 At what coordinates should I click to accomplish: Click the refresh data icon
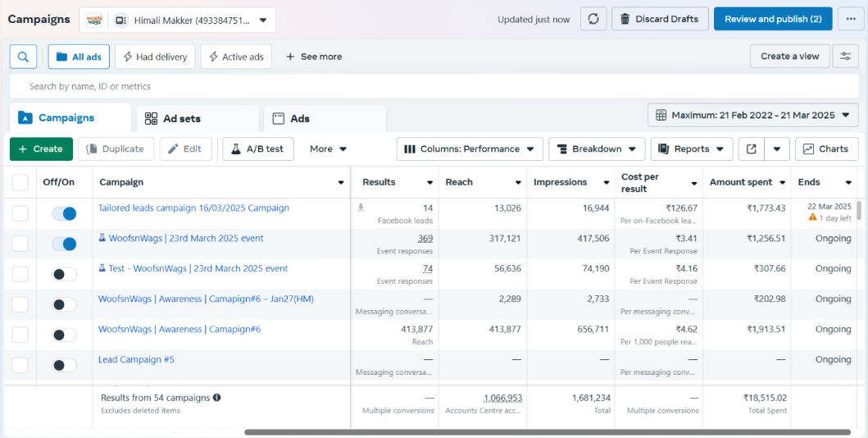(x=593, y=19)
